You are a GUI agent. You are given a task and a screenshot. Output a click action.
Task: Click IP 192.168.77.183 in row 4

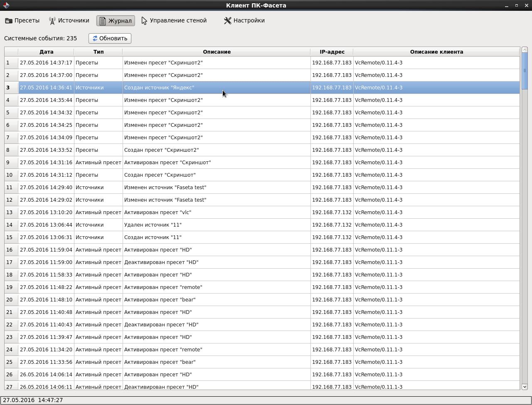click(332, 100)
